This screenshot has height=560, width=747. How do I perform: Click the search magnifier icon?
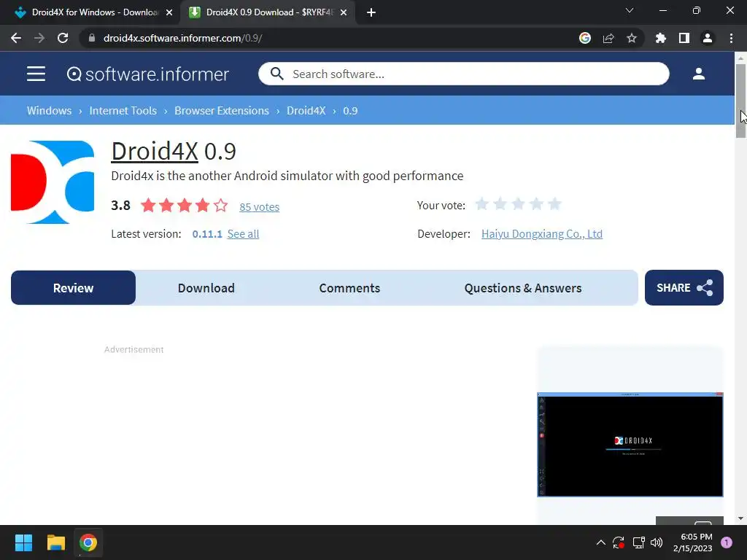[x=276, y=74]
